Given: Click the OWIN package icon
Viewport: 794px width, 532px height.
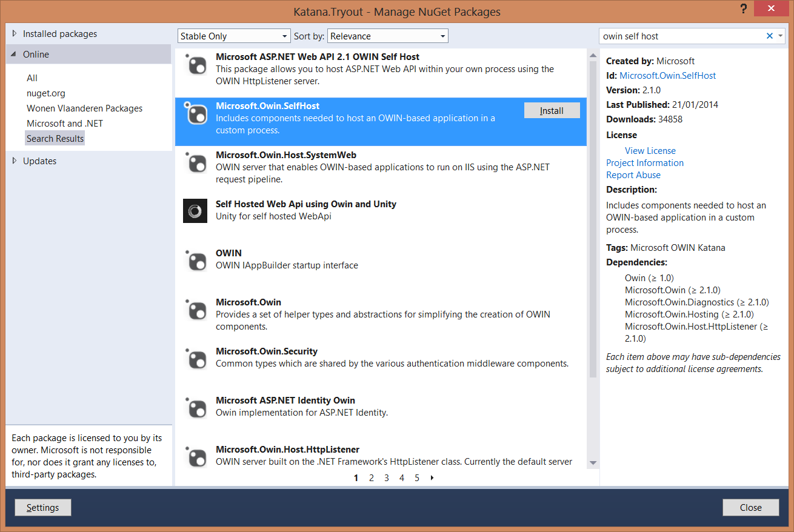Looking at the screenshot, I should tap(195, 259).
